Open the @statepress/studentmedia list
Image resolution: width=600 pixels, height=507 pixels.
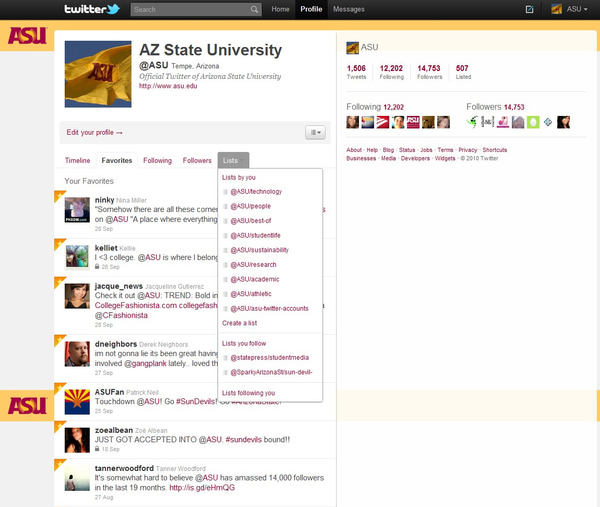[x=269, y=357]
